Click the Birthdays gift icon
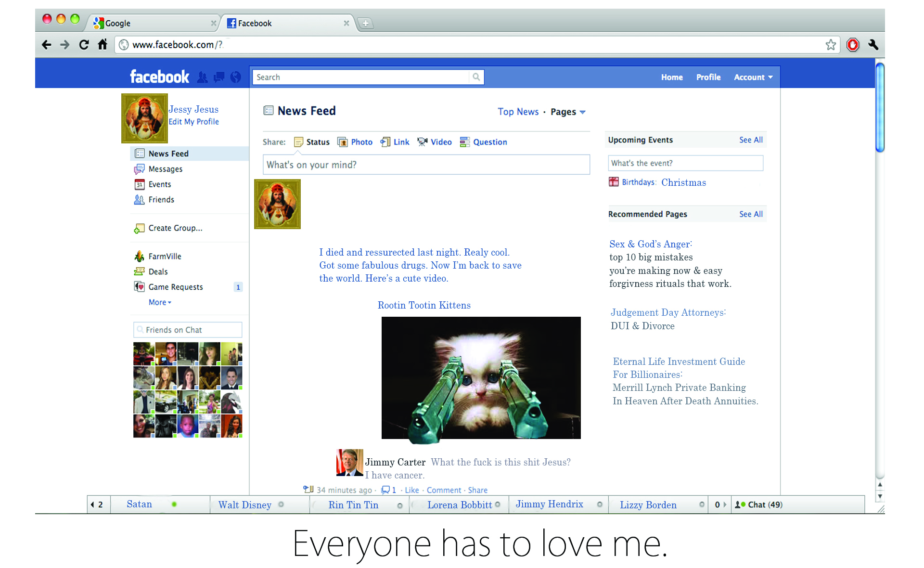 pos(614,182)
